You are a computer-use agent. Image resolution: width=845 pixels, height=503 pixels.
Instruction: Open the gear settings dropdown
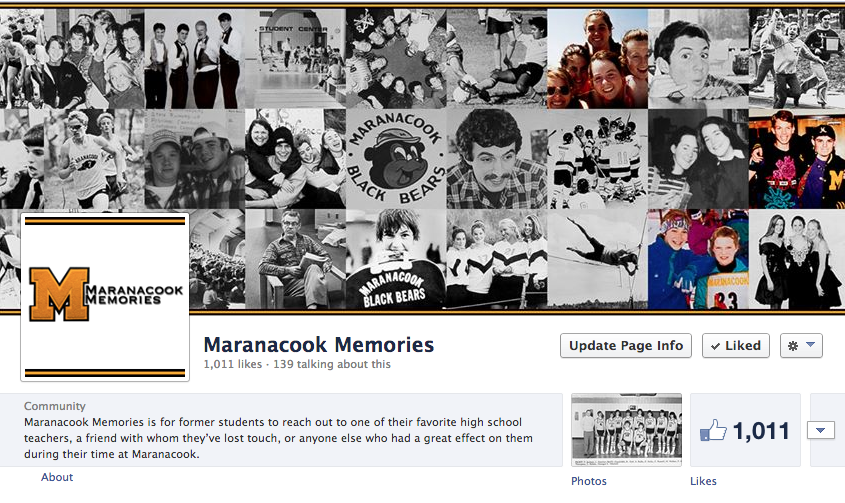[801, 346]
